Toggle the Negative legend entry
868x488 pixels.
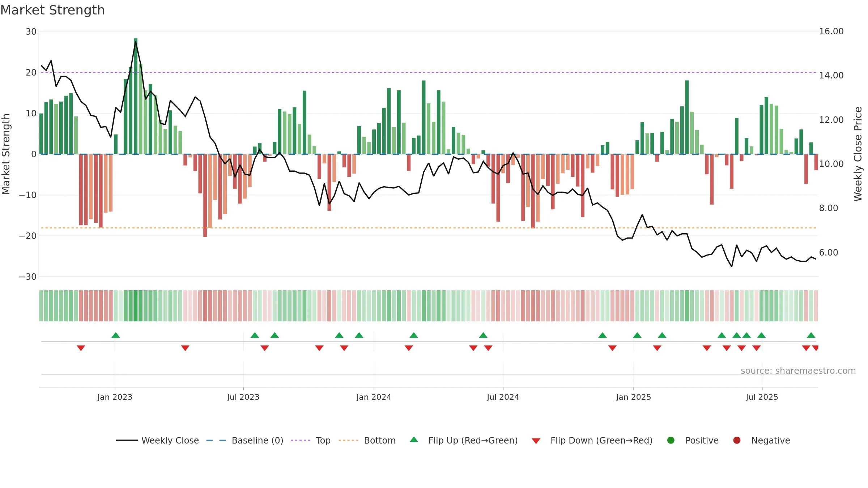click(x=761, y=440)
